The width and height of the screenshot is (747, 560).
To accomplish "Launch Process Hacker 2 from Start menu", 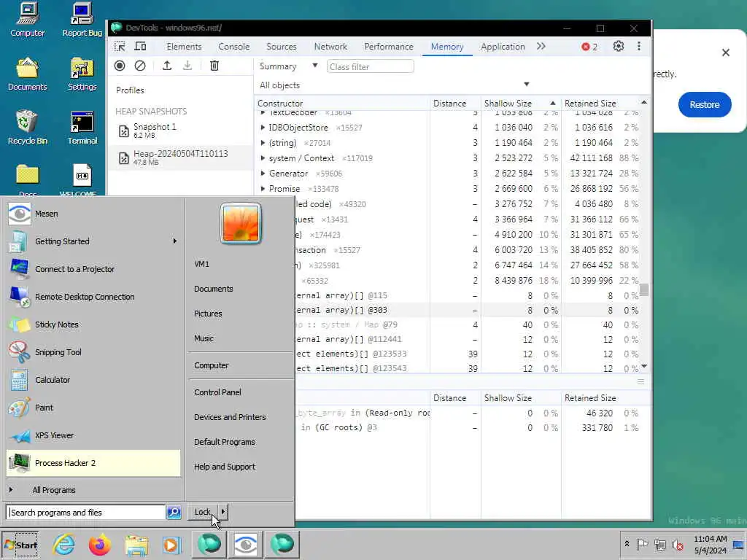I will pyautogui.click(x=93, y=463).
